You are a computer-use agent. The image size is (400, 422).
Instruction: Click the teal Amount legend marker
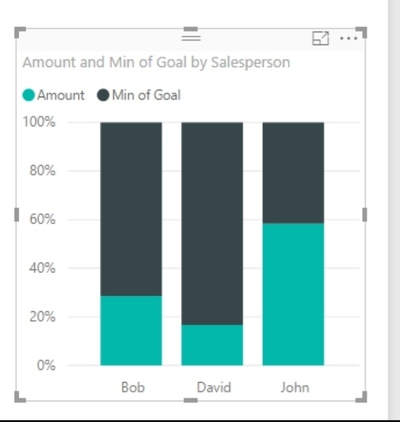29,95
